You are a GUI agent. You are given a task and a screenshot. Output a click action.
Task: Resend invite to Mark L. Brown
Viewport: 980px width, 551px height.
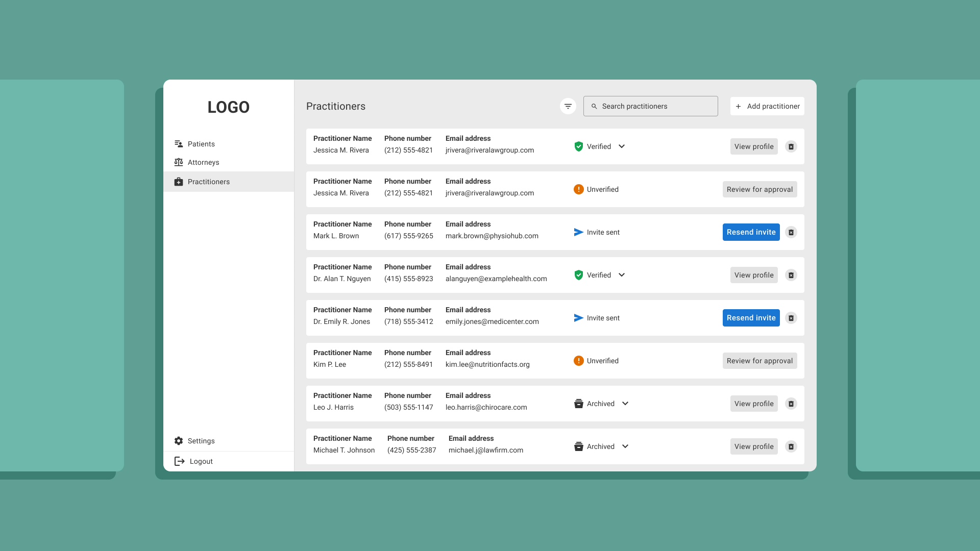pyautogui.click(x=751, y=232)
